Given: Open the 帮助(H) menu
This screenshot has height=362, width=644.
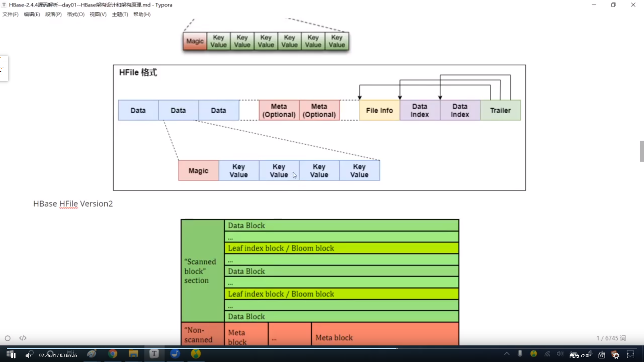Looking at the screenshot, I should (142, 14).
